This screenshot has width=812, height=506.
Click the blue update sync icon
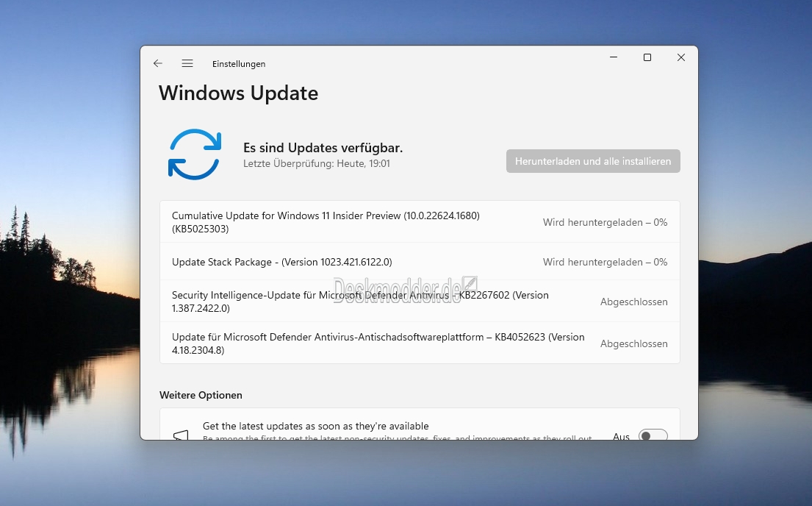point(195,154)
